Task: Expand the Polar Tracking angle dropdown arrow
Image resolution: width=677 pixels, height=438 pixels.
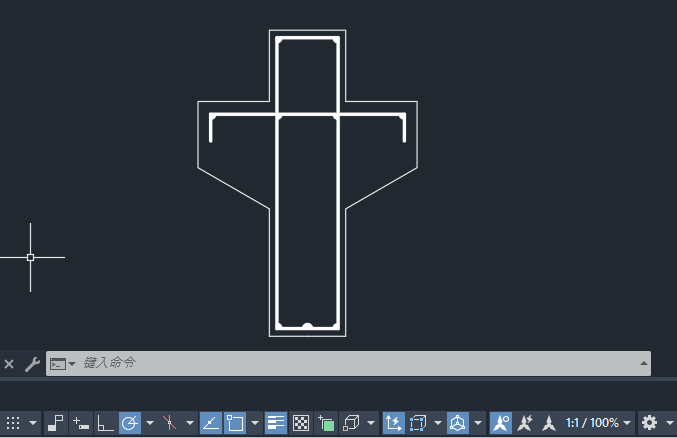Action: pyautogui.click(x=150, y=423)
